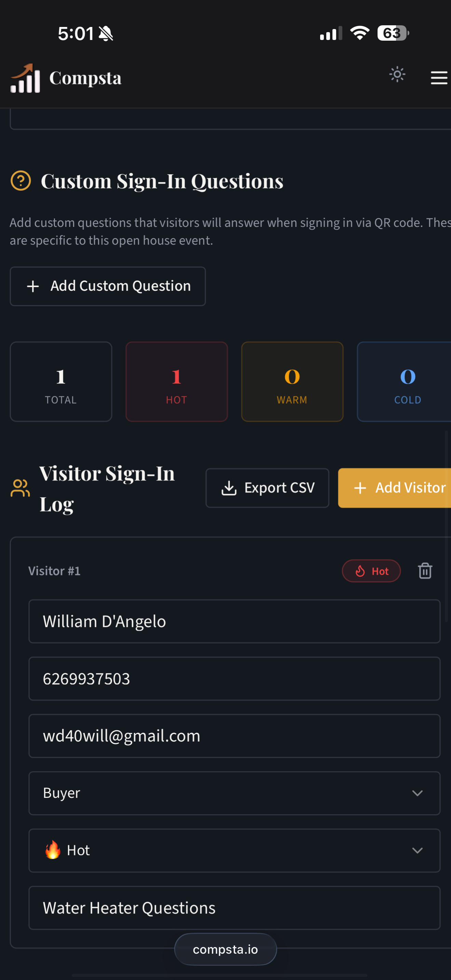Screen dimensions: 451x980
Task: Select the HOT stat card
Action: click(x=176, y=382)
